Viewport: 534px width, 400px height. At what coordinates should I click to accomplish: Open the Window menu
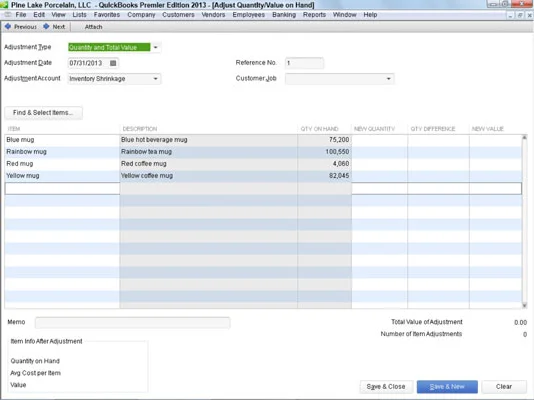pos(345,15)
